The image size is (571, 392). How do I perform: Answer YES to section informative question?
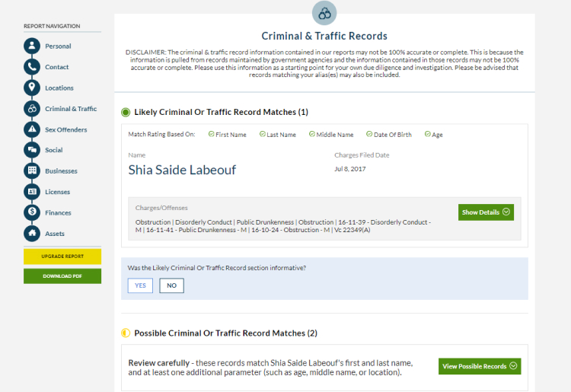[140, 285]
